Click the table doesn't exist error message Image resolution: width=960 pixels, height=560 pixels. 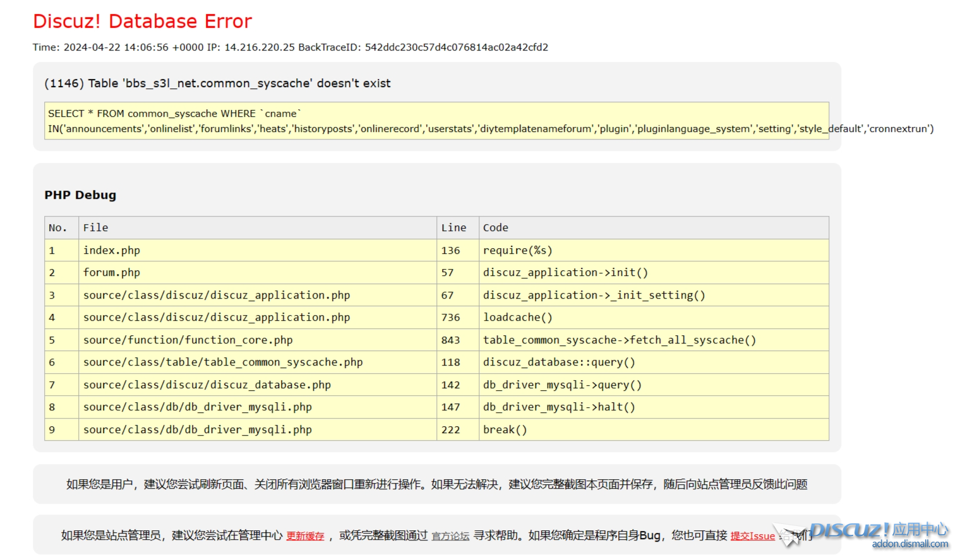point(217,83)
